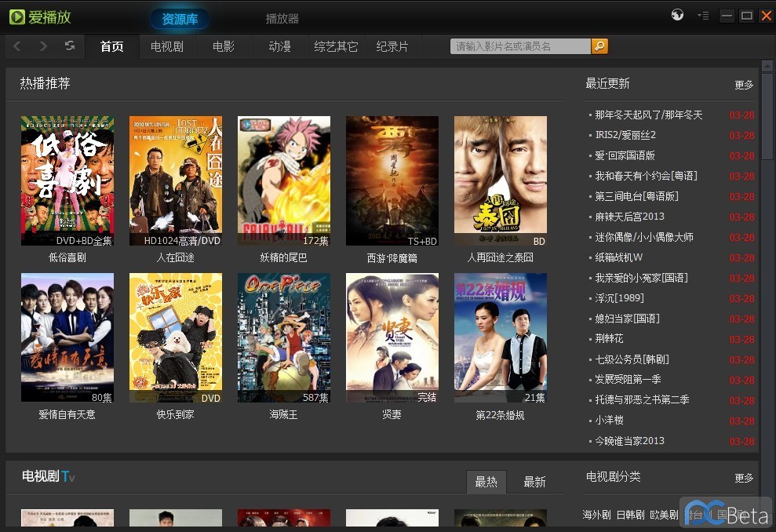The image size is (776, 532).
Task: Click the 贤妻 title link
Action: (392, 415)
